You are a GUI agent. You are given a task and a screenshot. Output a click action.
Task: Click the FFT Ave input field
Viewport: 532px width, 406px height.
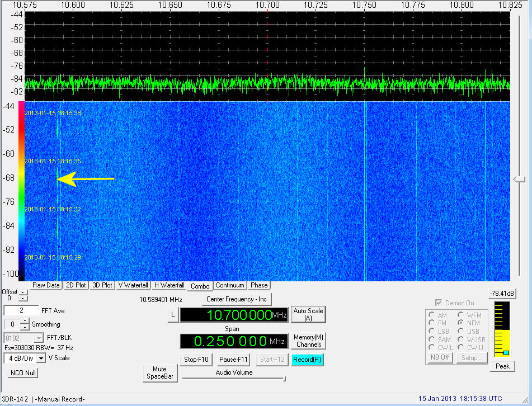(21, 310)
